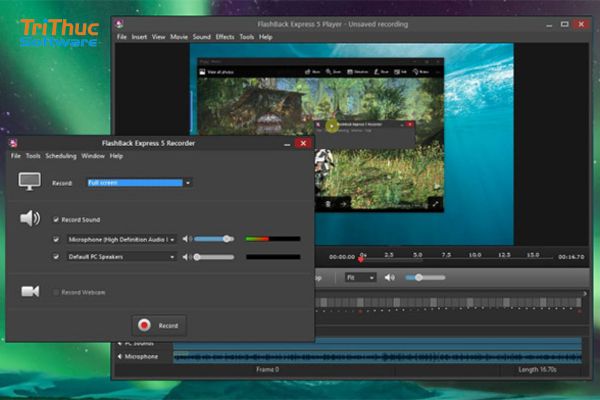Open the Fit zoom dropdown in Player

click(360, 278)
